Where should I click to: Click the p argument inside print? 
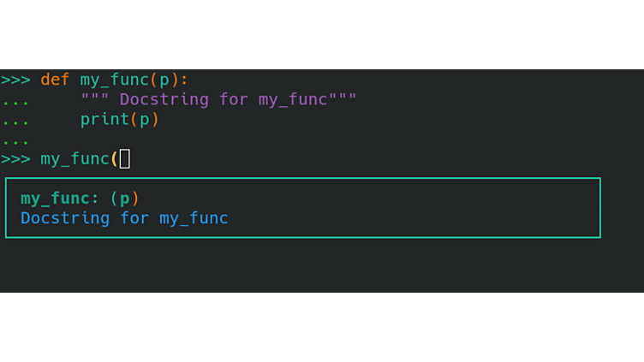point(144,120)
